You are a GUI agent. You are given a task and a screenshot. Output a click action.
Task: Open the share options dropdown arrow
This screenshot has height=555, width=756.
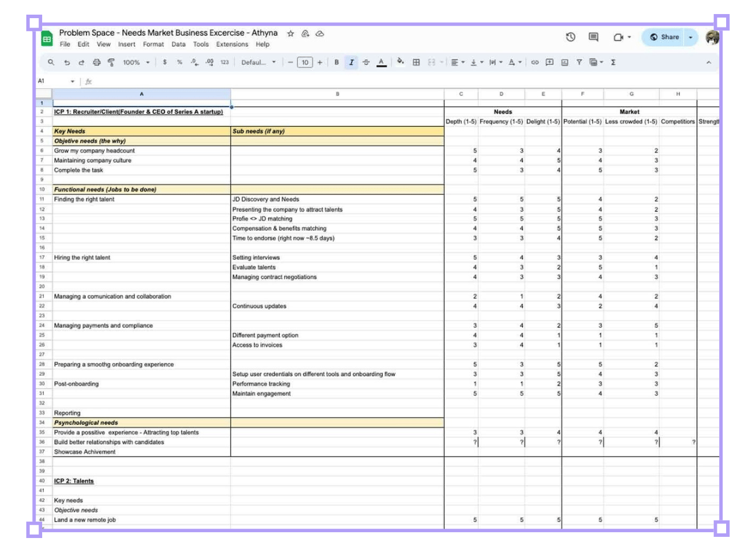tap(690, 37)
